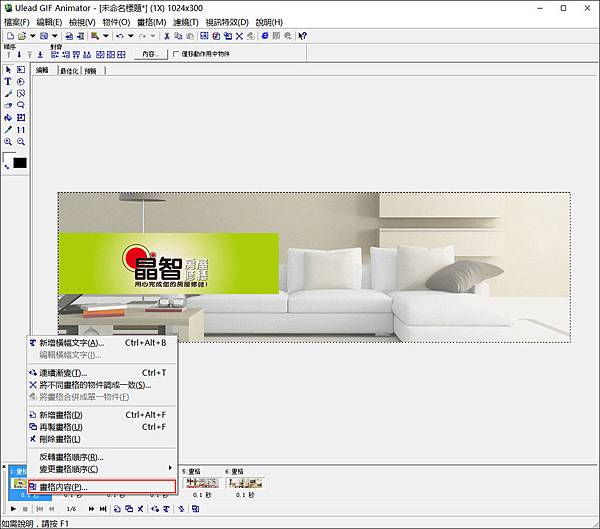Image resolution: width=600 pixels, height=529 pixels.
Task: Toggle 僅移動作用中物件 checkbox
Action: [x=177, y=54]
